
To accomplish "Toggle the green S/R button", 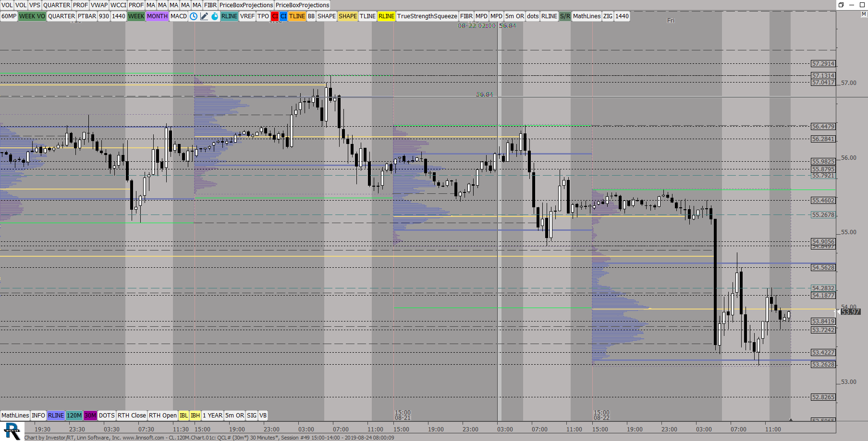I will click(565, 16).
